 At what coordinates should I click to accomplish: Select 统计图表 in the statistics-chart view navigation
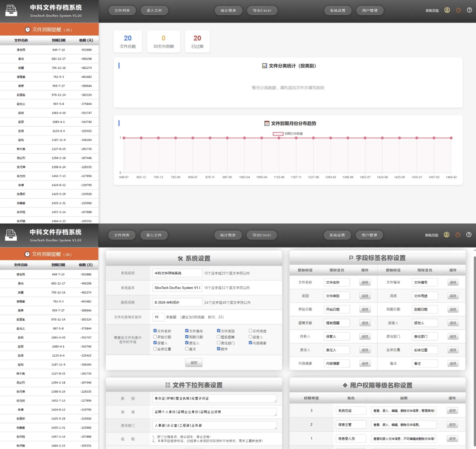[228, 11]
